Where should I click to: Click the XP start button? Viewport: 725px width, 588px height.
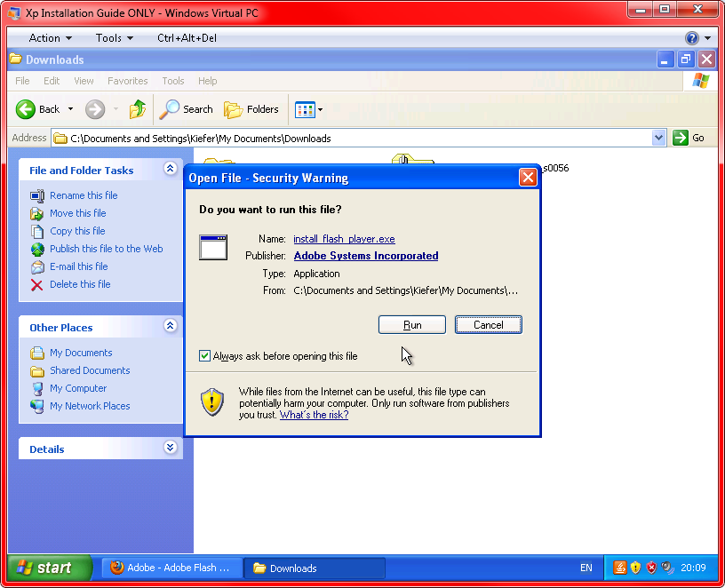50,568
